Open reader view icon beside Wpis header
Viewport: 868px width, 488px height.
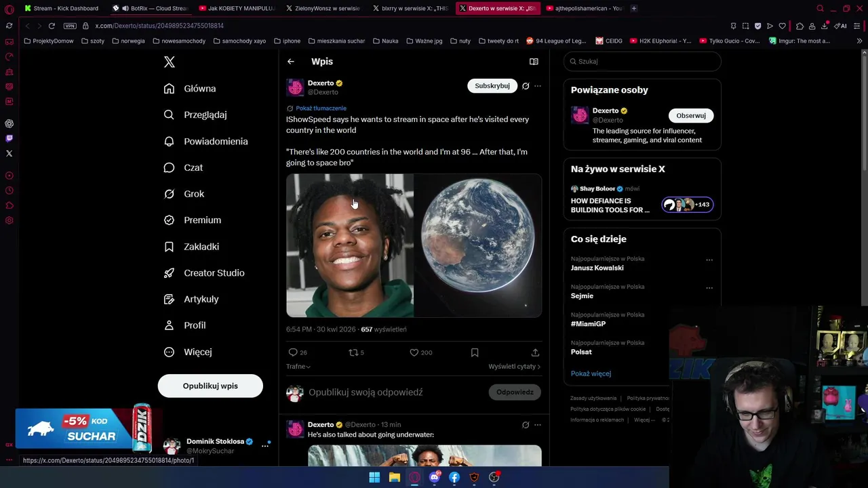click(534, 62)
